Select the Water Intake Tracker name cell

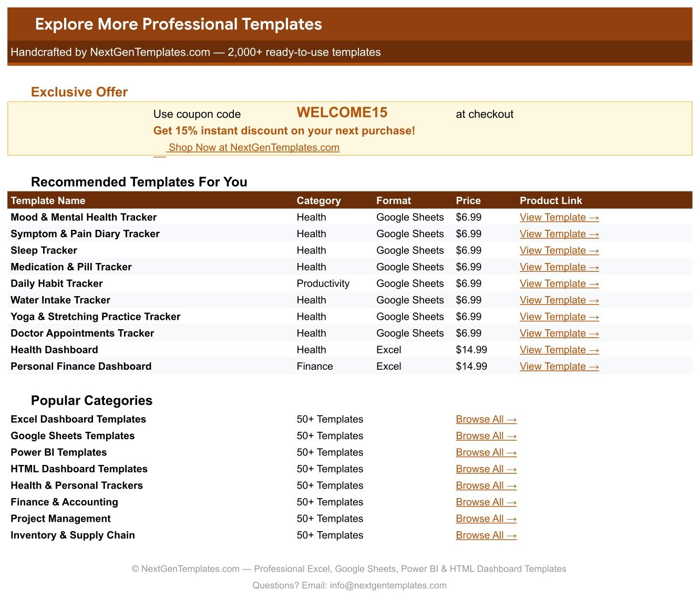pos(60,300)
